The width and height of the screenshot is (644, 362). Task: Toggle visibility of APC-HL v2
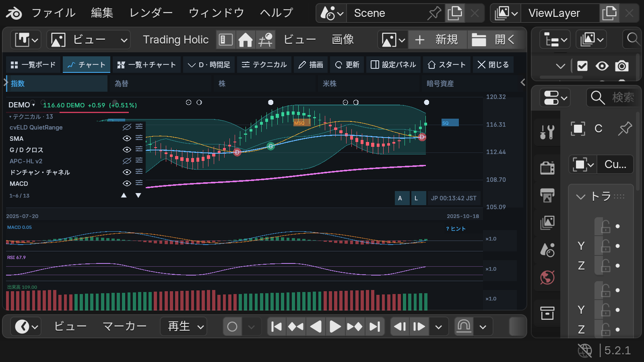(x=127, y=161)
